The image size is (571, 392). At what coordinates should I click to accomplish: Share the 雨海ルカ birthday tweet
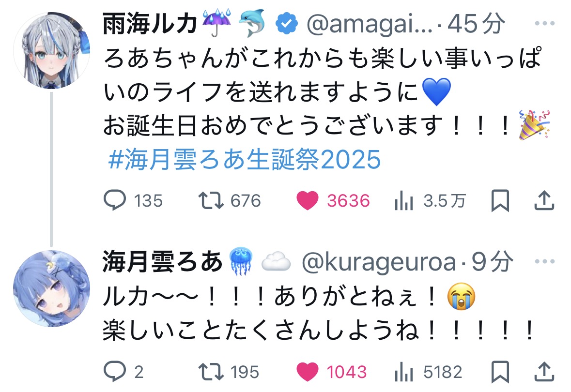(x=544, y=200)
